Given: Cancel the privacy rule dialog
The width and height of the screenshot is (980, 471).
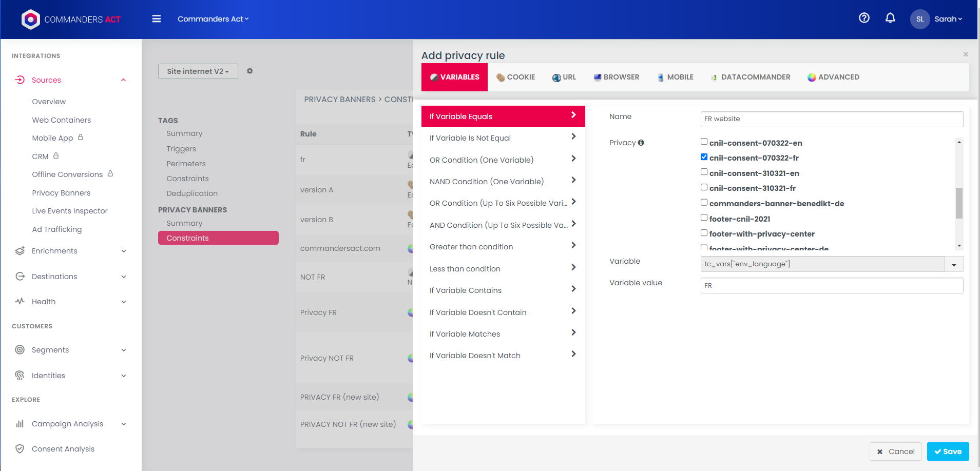Looking at the screenshot, I should tap(895, 452).
